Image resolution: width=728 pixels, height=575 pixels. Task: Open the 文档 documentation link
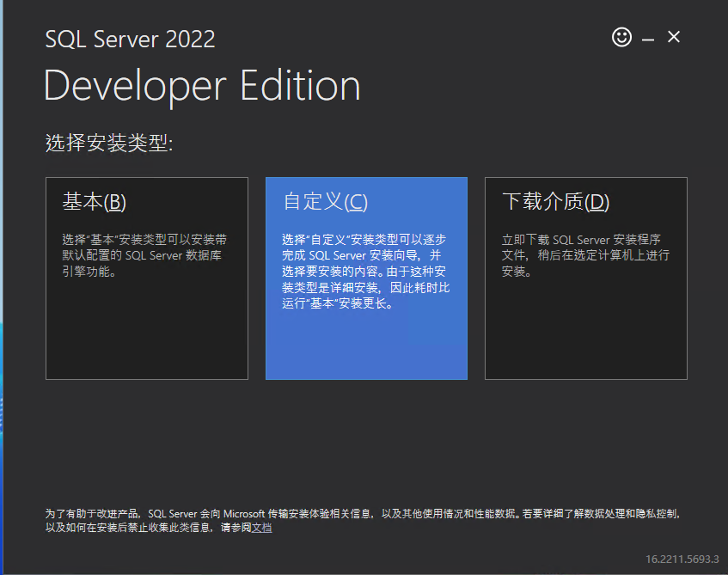tap(261, 528)
